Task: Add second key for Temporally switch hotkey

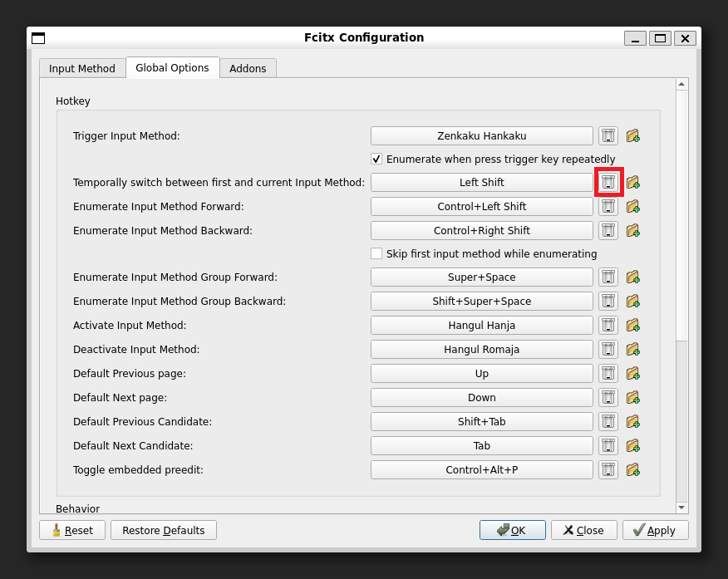Action: (632, 182)
